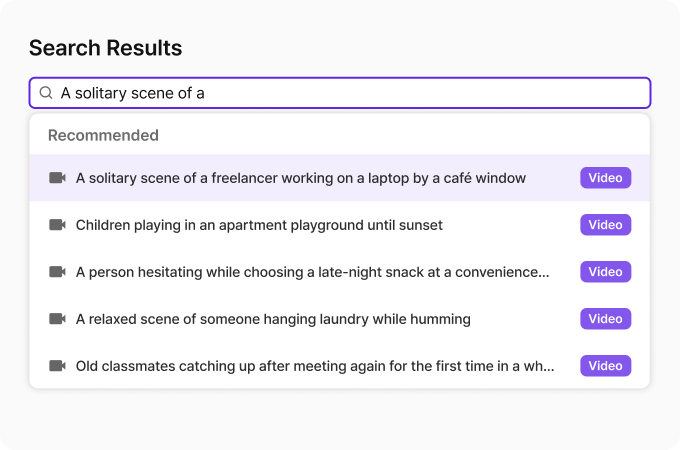Click the camera icon beside the late-night snack result
This screenshot has height=450, width=680.
(x=57, y=272)
